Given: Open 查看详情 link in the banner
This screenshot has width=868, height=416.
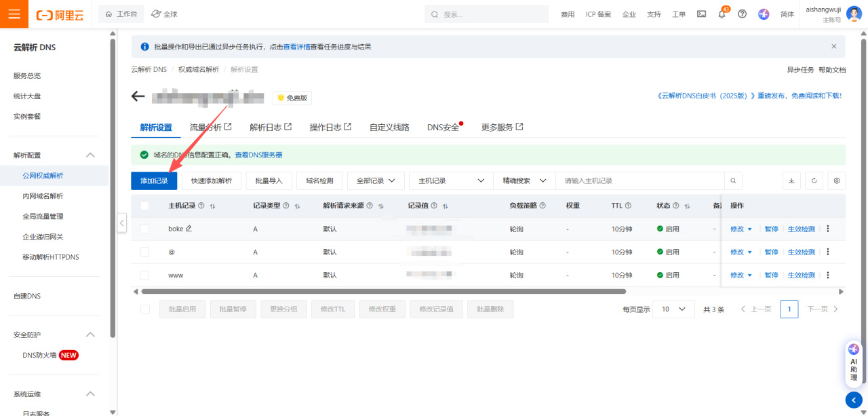Looking at the screenshot, I should click(296, 47).
